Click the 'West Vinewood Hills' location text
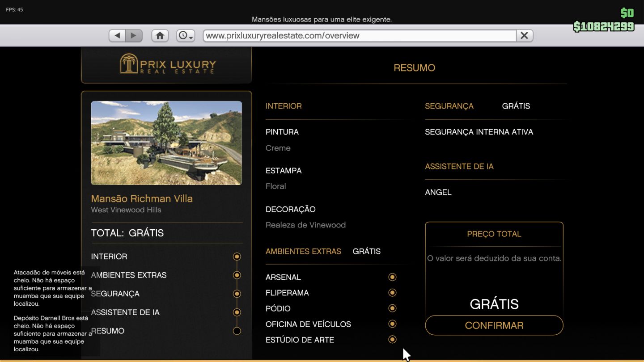This screenshot has height=362, width=644. pos(126,210)
